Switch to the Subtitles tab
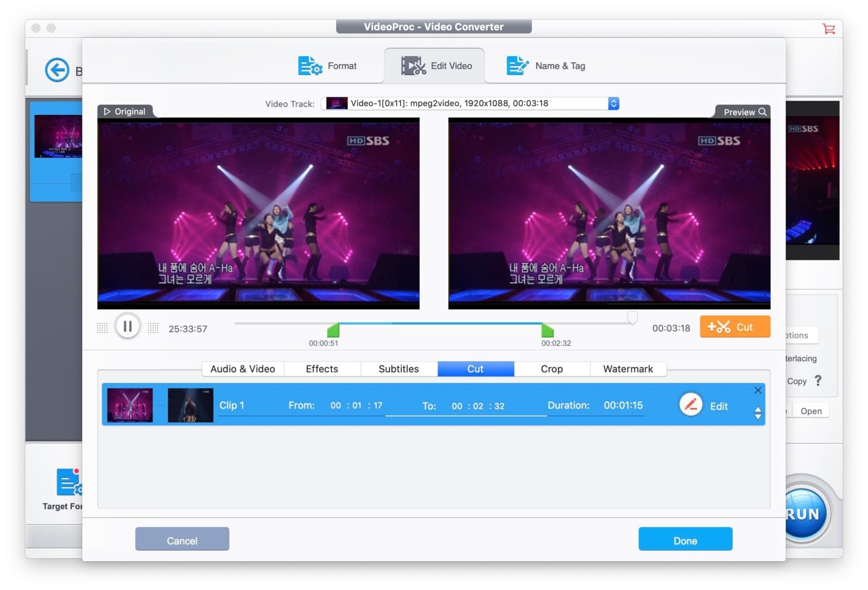This screenshot has width=868, height=590. [398, 368]
